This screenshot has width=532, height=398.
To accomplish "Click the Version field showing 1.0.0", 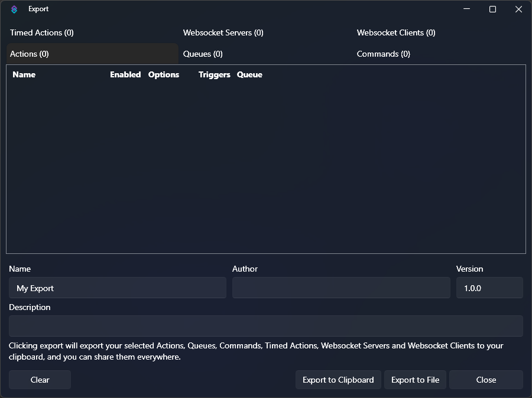I will [x=489, y=288].
